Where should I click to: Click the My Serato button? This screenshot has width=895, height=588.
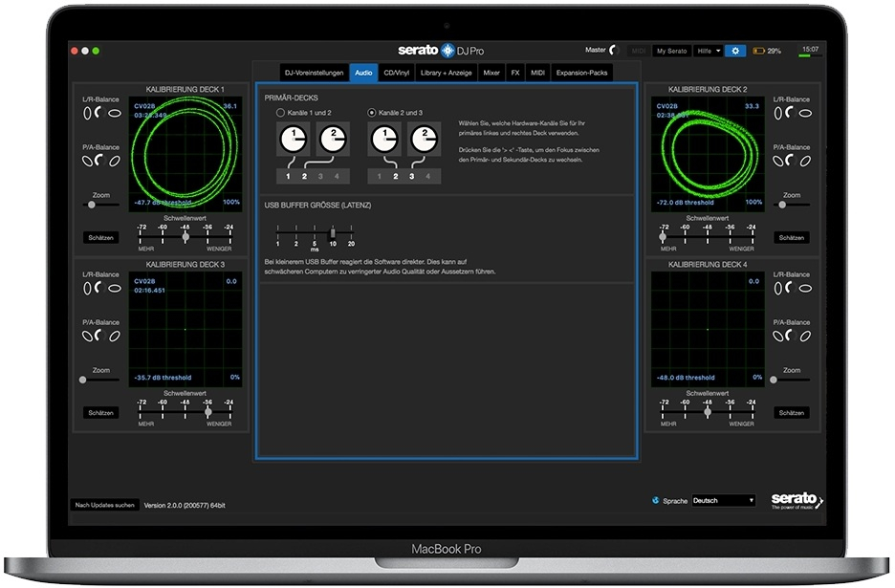(x=671, y=51)
